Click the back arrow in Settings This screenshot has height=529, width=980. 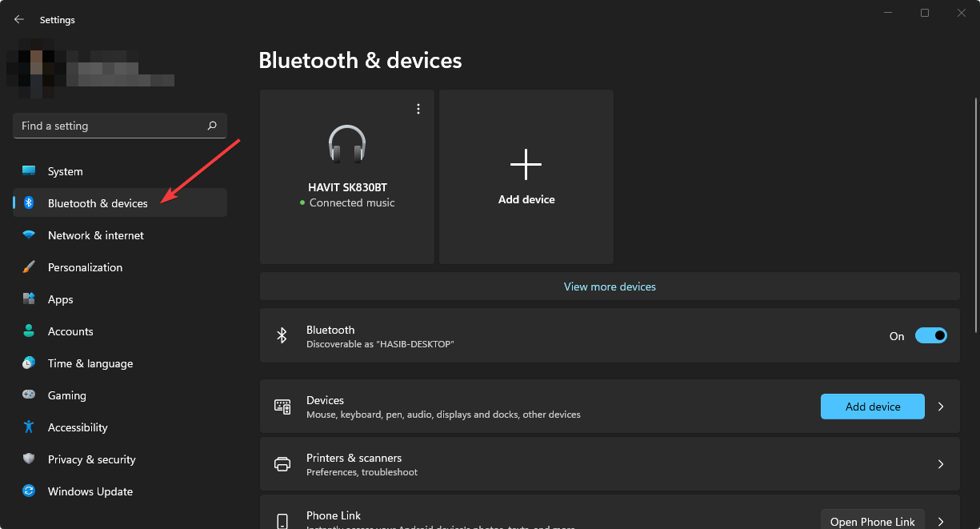pyautogui.click(x=19, y=19)
